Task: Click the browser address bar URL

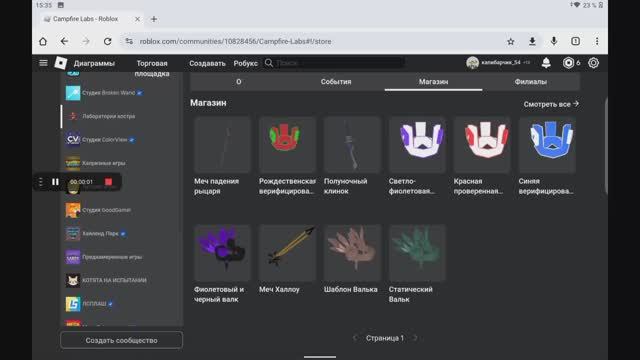Action: coord(236,41)
